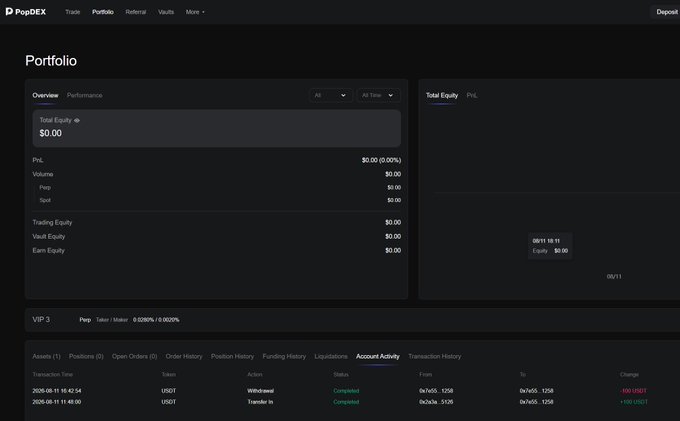Click the Vault Equity label
This screenshot has height=421, width=680.
point(49,236)
